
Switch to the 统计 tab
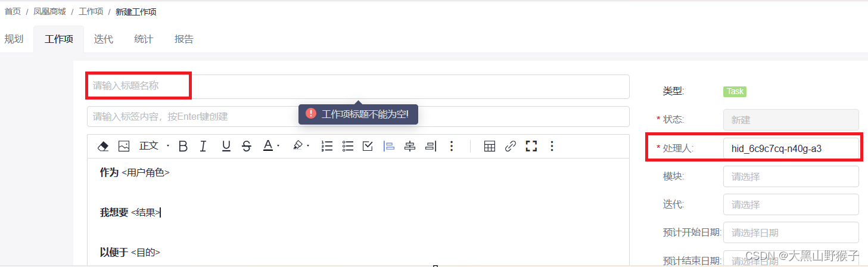[x=144, y=39]
